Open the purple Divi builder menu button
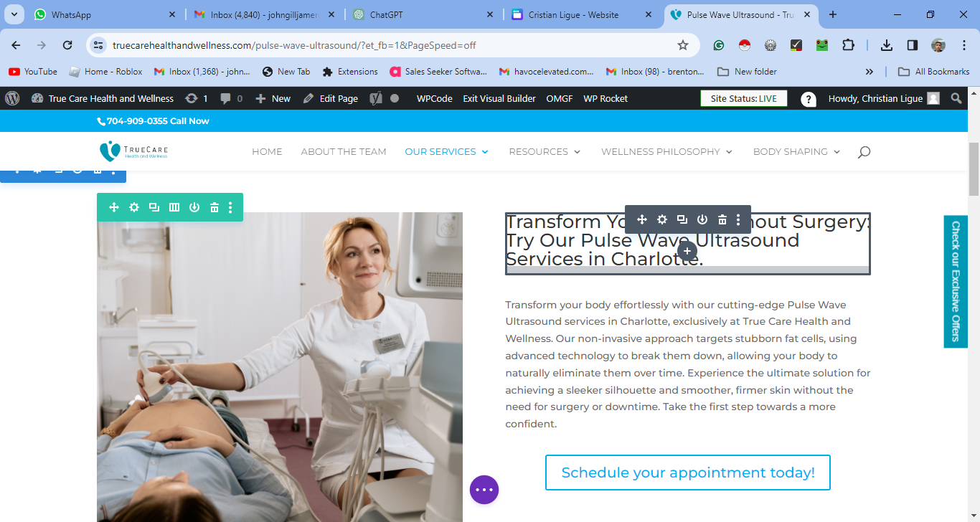The height and width of the screenshot is (522, 980). (x=484, y=490)
